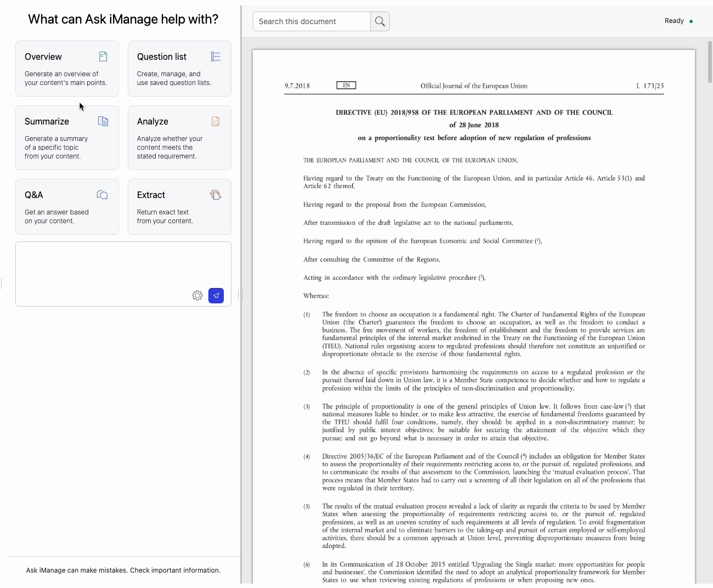713x588 pixels.
Task: Select the Overview card title
Action: tap(43, 57)
